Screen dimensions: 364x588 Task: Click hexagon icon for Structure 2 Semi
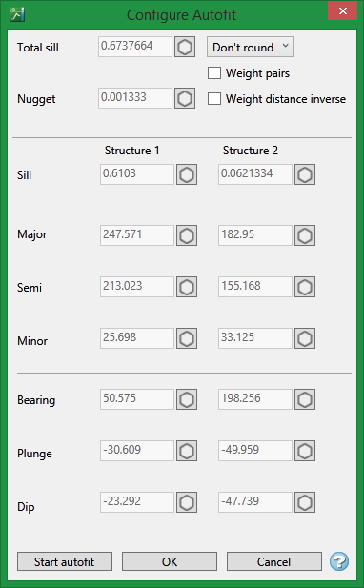(x=305, y=287)
